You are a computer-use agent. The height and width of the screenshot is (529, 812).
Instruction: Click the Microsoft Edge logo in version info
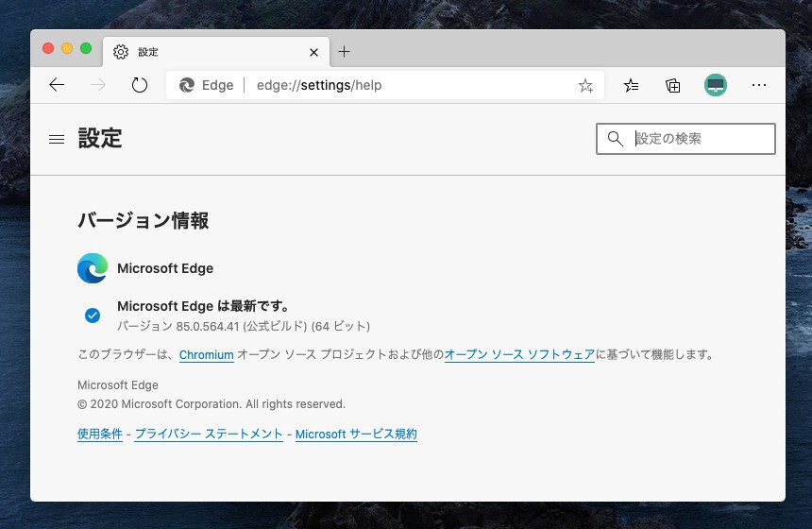[x=93, y=268]
